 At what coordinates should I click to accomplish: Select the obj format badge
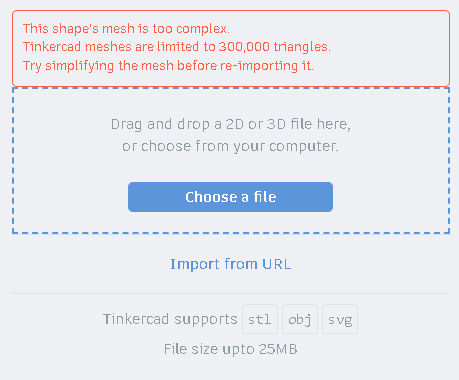click(300, 319)
